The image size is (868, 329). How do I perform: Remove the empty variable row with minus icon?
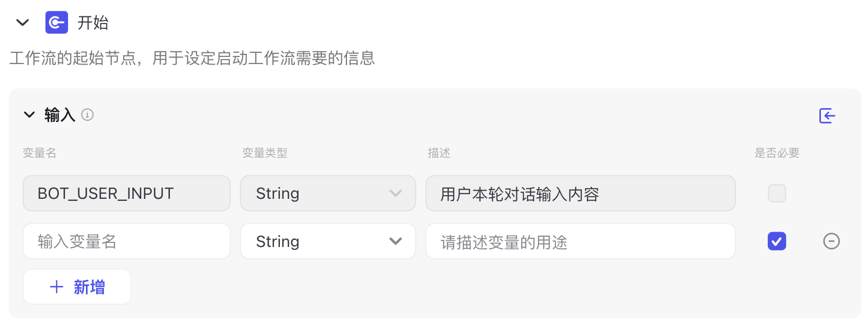(831, 241)
